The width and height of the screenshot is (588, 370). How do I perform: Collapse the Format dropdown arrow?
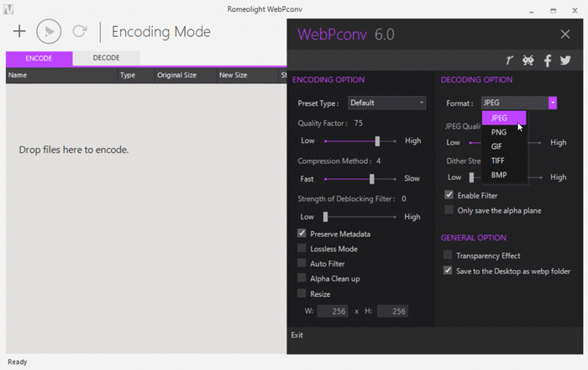click(553, 103)
